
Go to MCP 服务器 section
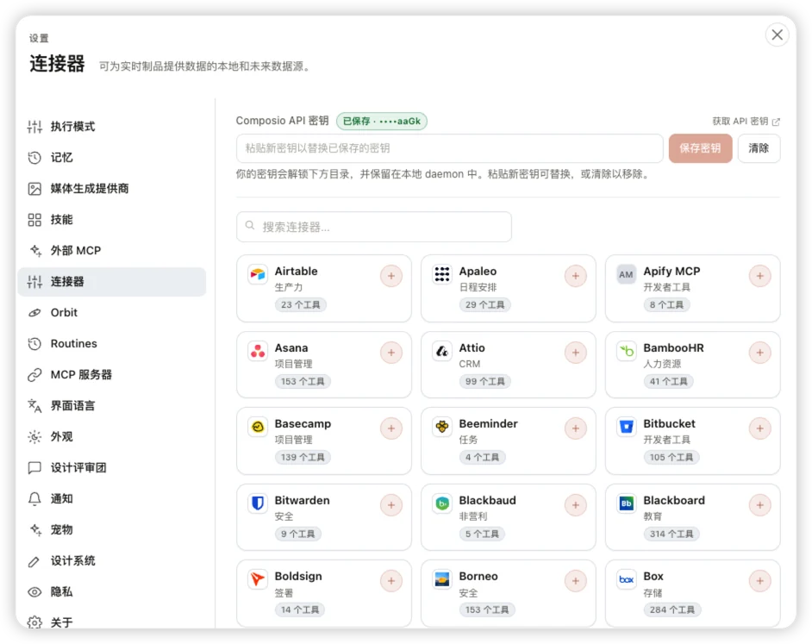click(112, 374)
